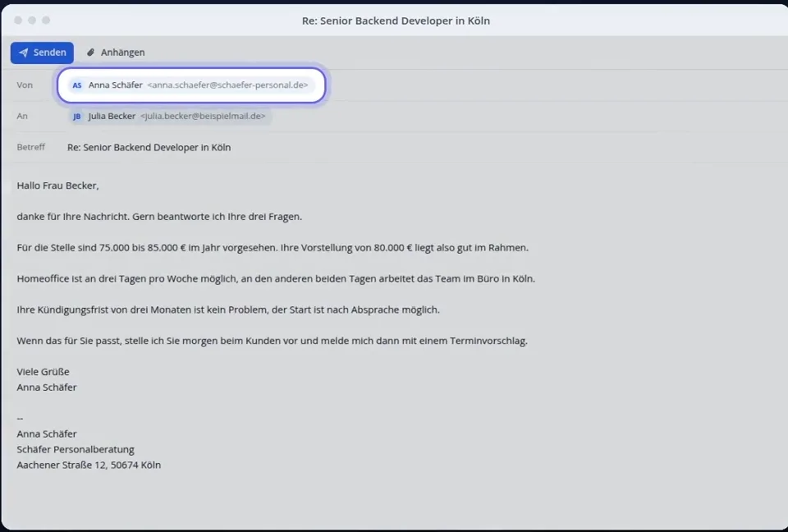Viewport: 788px width, 532px height.
Task: Click the Homeoffice paragraph in the message body
Action: click(x=276, y=279)
